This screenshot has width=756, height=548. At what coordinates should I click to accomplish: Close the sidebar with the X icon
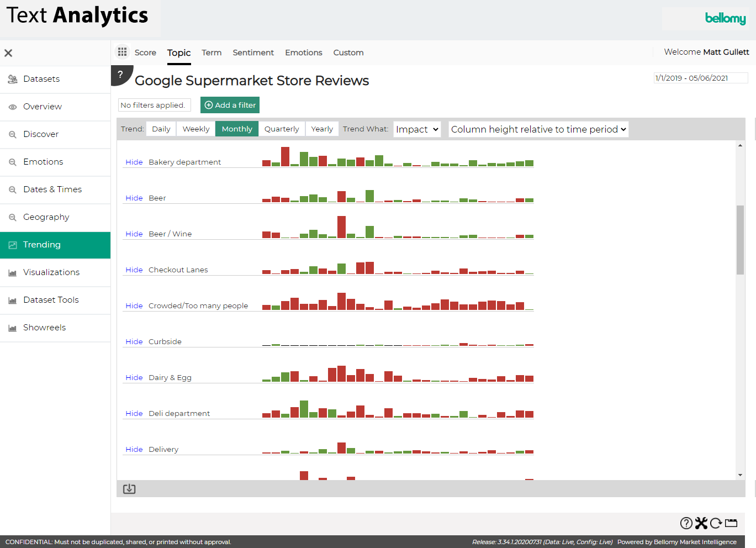[8, 53]
